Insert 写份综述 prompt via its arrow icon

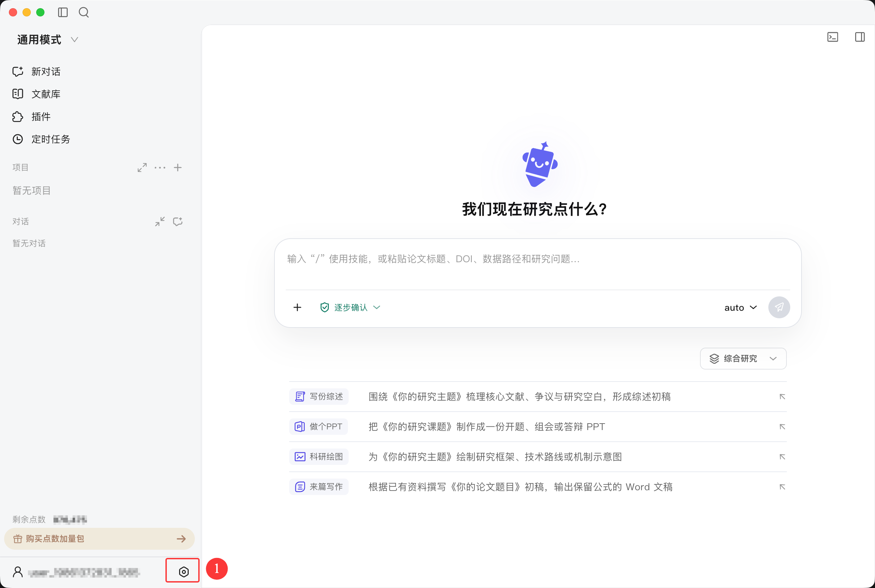(x=782, y=396)
